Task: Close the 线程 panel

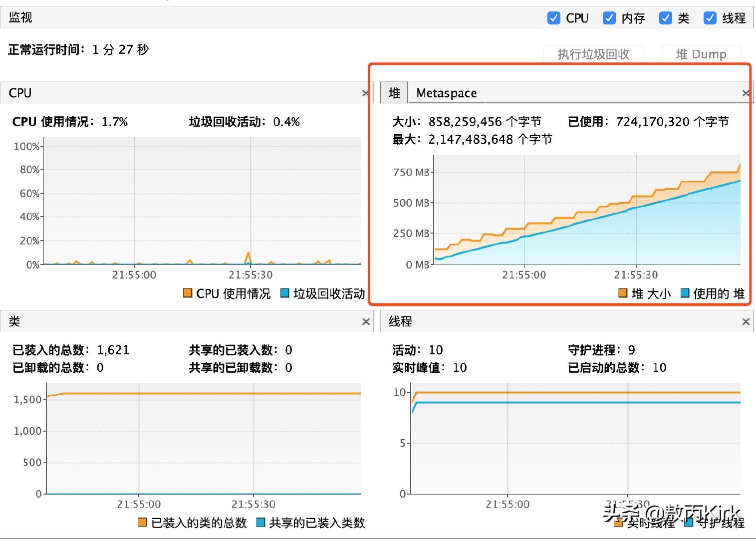Action: 746,321
